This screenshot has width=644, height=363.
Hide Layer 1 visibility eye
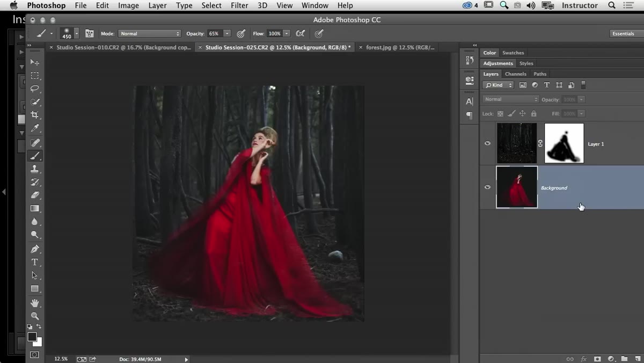[x=487, y=143]
